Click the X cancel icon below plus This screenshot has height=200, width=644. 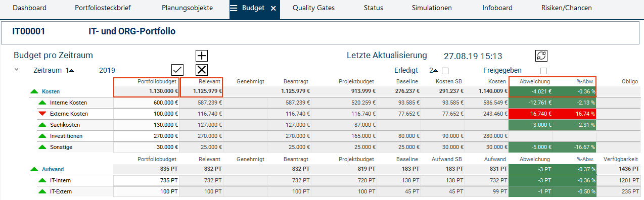(x=202, y=70)
